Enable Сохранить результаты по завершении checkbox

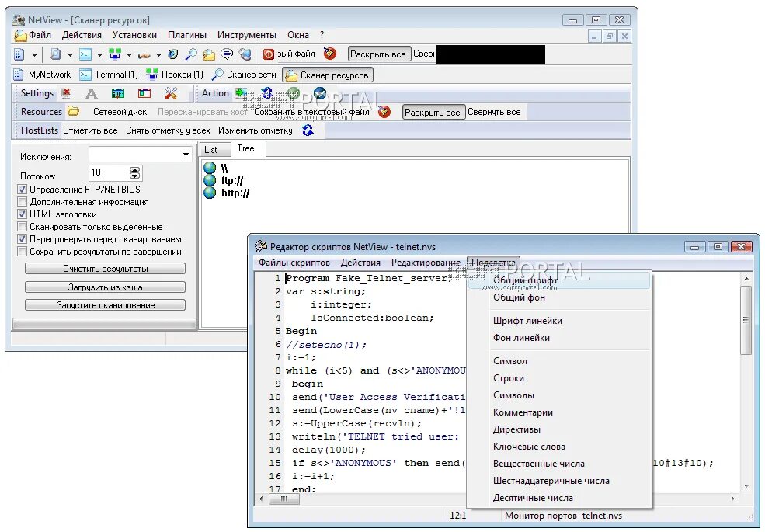pos(22,252)
